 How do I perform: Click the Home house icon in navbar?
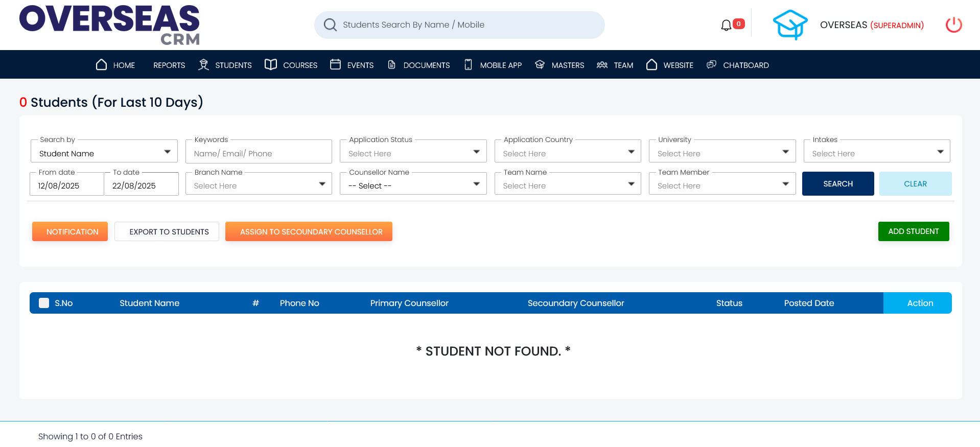tap(101, 65)
